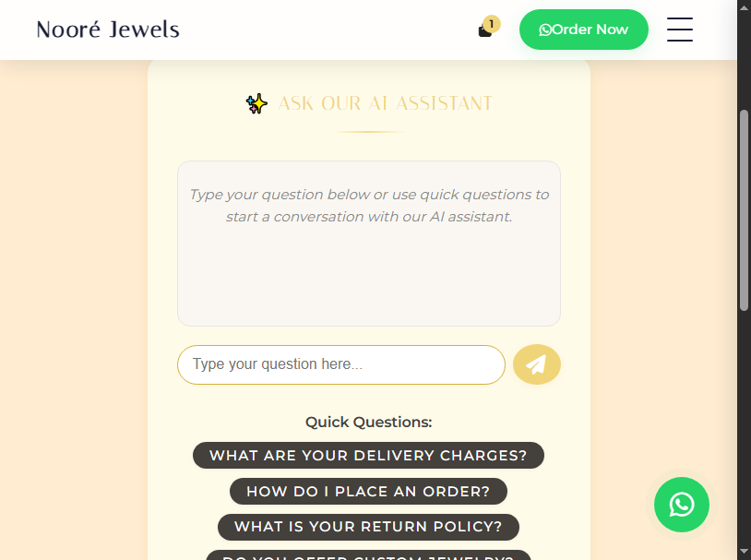The width and height of the screenshot is (751, 560).
Task: Click the 'Quick Questions:' label
Action: [x=368, y=422]
